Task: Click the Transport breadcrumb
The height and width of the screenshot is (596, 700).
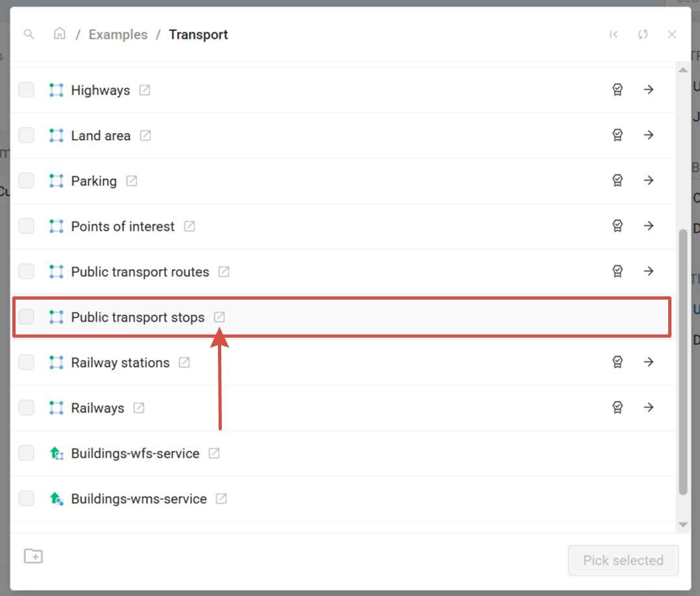Action: pyautogui.click(x=199, y=34)
